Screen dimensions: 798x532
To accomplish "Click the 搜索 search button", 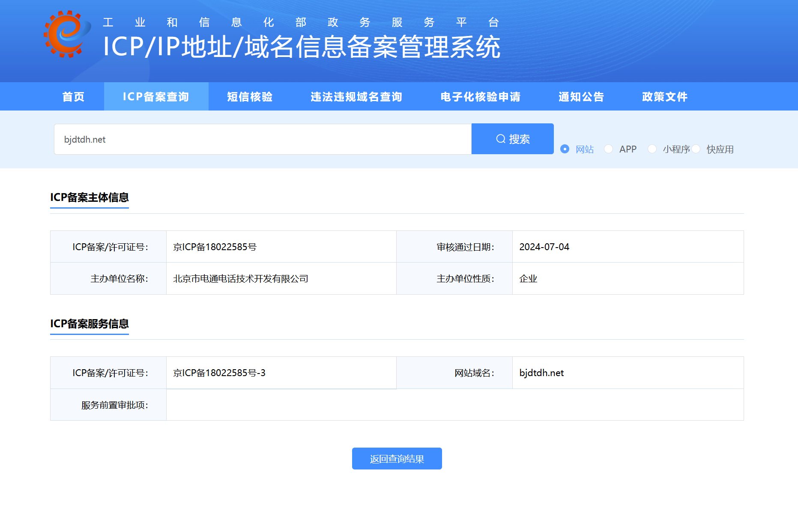I will click(512, 139).
